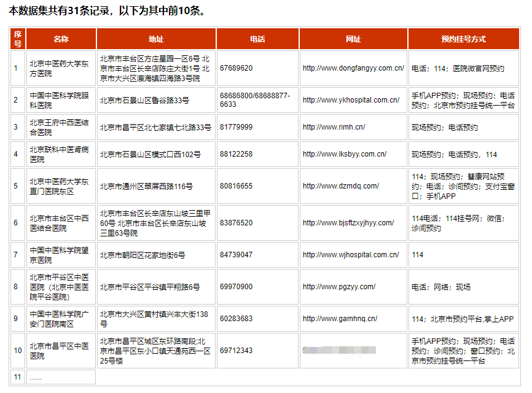Click the 名称 column header
This screenshot has height=393, width=532.
point(61,39)
